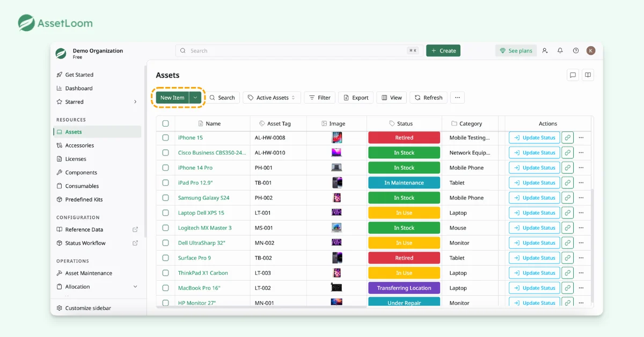
Task: Open documentation book icon beside Assets title
Action: click(588, 75)
